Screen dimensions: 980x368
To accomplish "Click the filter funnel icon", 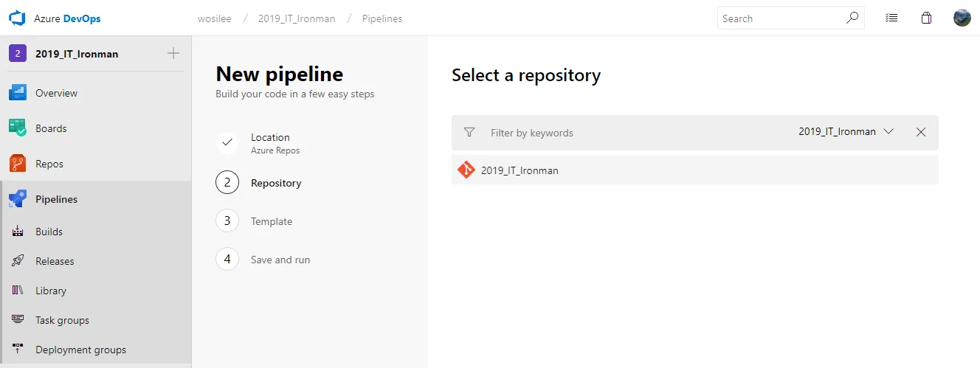I will click(469, 133).
